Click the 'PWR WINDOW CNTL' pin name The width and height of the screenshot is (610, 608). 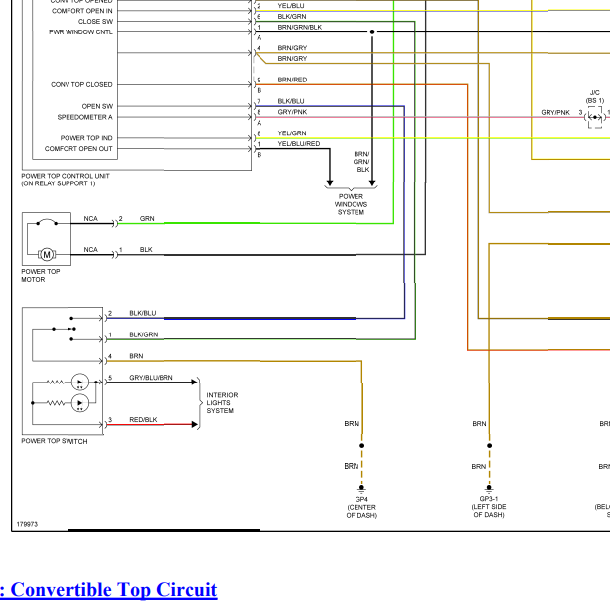(x=81, y=32)
